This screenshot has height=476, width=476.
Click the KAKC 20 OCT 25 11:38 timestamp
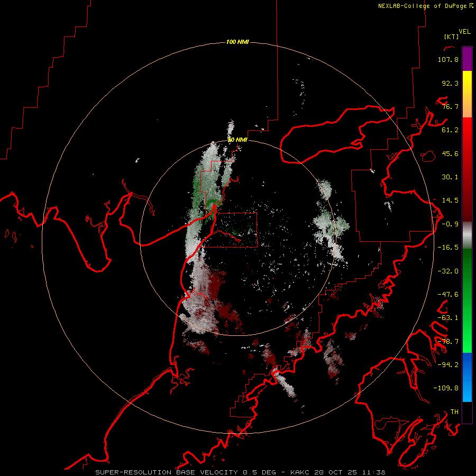[338, 472]
